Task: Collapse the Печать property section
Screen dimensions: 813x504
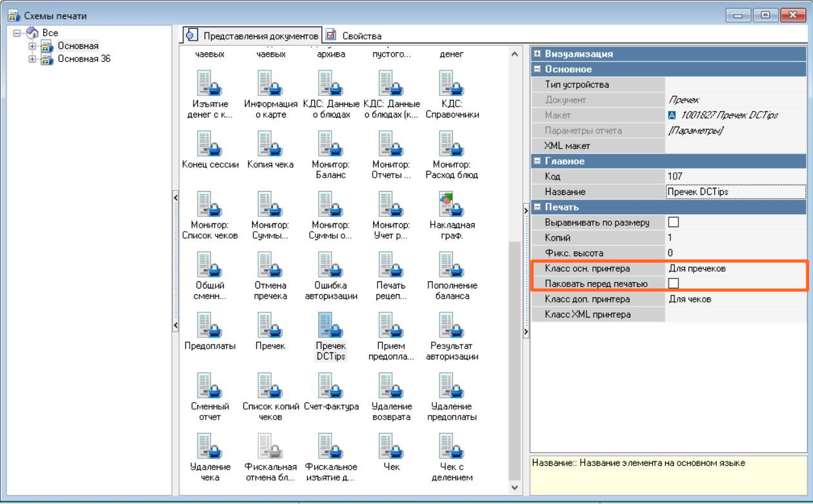Action: click(x=537, y=207)
